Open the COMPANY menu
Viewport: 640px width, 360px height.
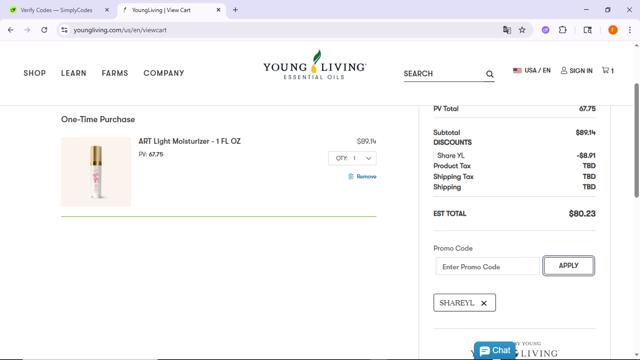click(x=164, y=73)
